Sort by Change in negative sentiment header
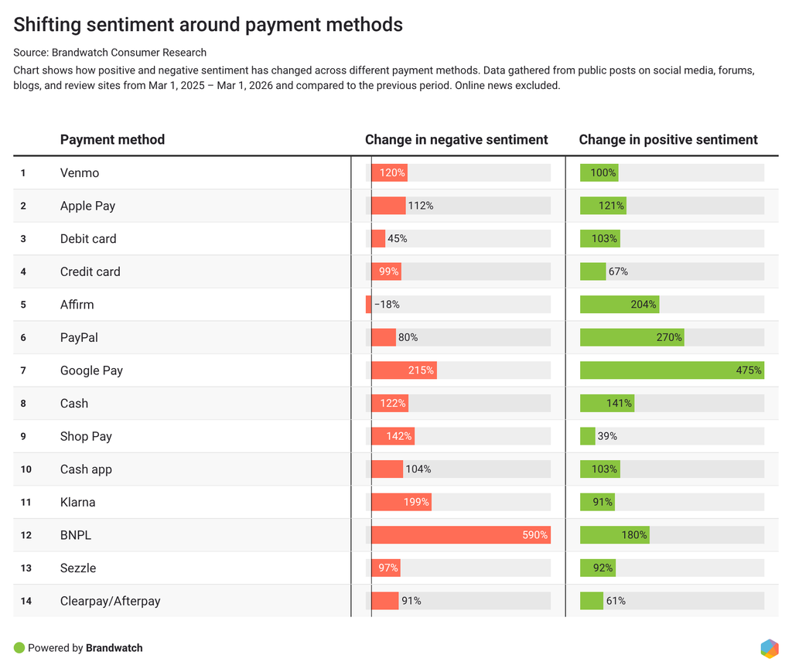The height and width of the screenshot is (672, 792). [456, 140]
